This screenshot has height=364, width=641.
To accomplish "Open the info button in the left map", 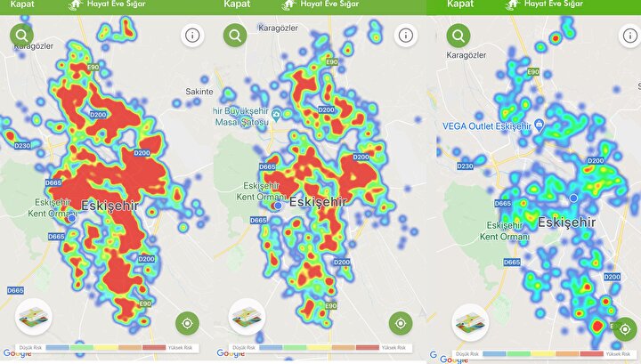I will [193, 36].
